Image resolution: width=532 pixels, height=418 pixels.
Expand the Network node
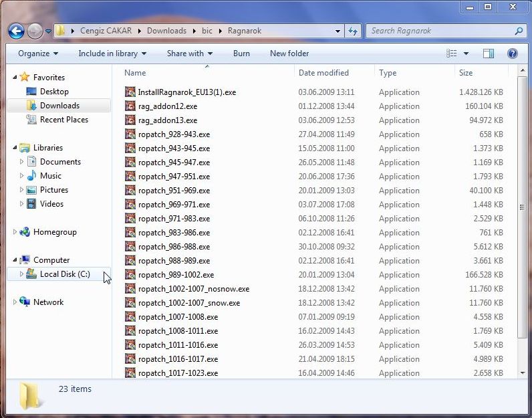15,302
